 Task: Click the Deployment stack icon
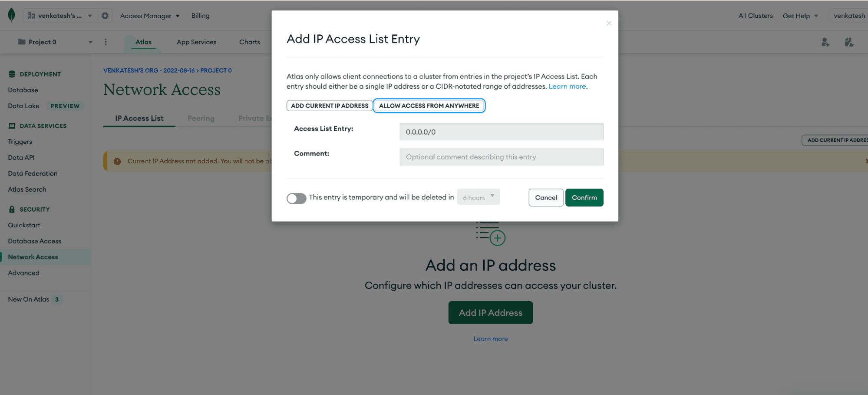[12, 74]
